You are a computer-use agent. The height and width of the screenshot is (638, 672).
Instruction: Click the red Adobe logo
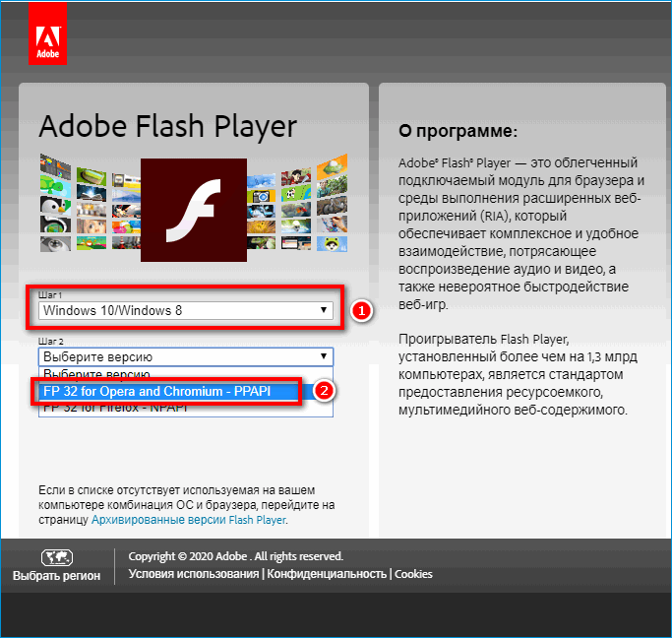(47, 33)
